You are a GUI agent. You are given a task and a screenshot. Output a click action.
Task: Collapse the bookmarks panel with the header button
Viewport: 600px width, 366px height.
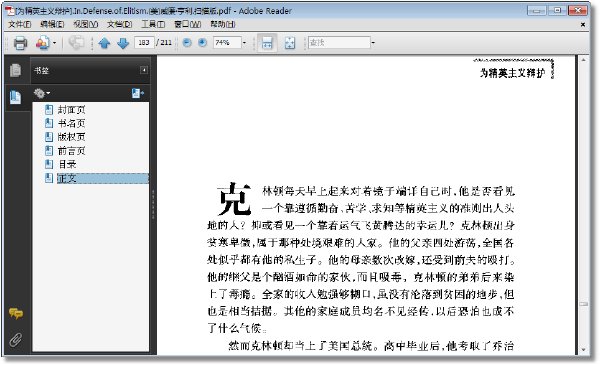coord(144,70)
